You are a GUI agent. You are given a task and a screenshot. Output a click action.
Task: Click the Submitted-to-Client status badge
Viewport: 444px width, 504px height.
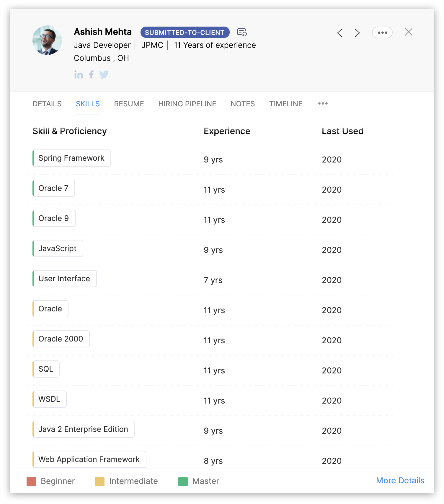185,32
